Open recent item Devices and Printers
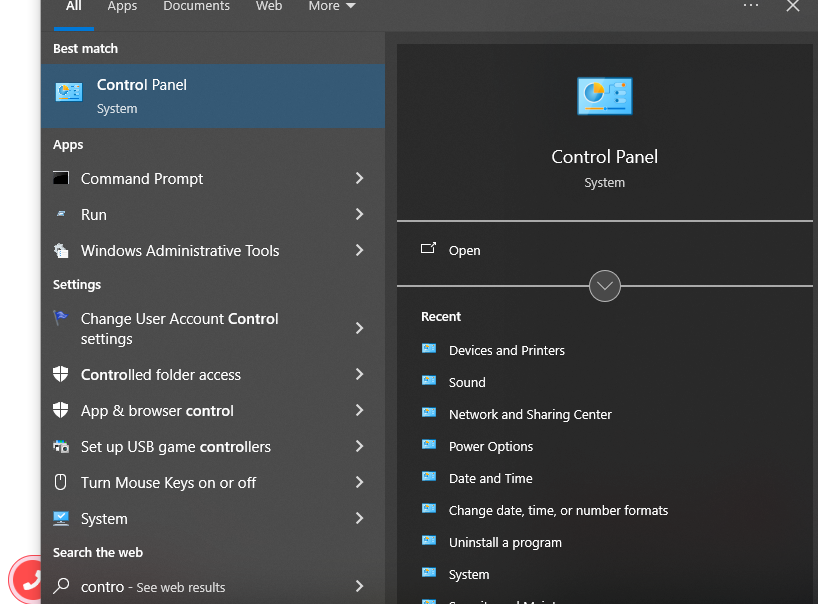This screenshot has height=604, width=818. coord(507,351)
